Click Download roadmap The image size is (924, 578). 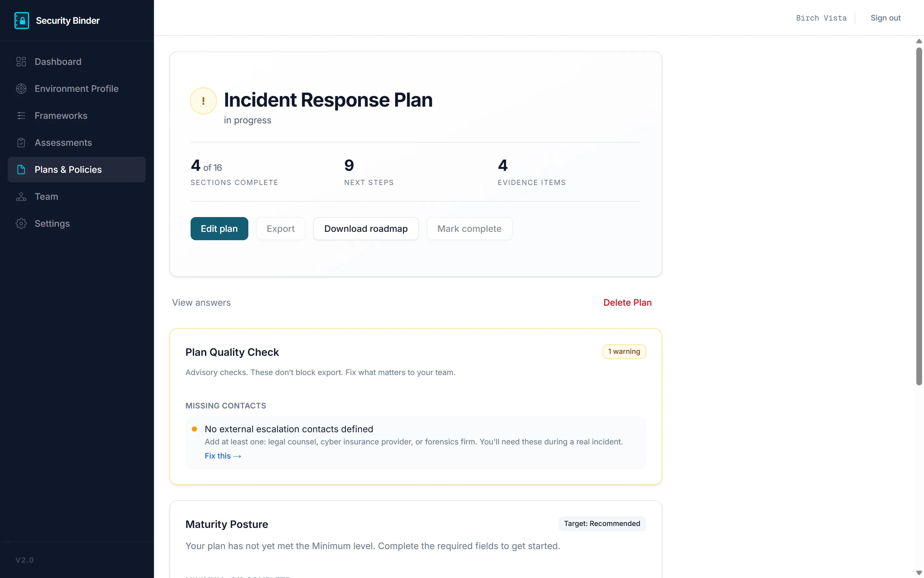click(366, 229)
